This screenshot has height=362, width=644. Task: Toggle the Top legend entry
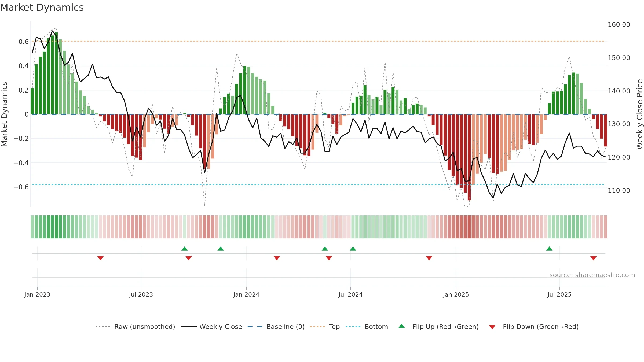coord(325,327)
